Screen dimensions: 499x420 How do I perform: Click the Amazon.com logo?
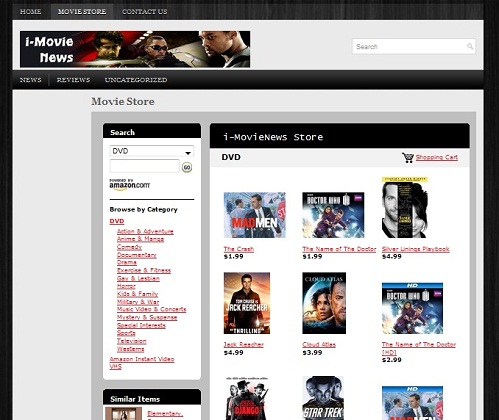(x=130, y=185)
